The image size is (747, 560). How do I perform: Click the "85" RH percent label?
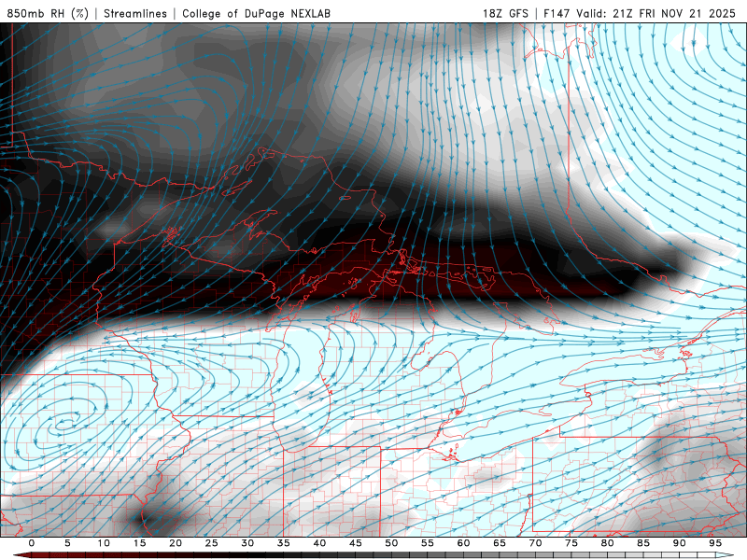point(643,543)
